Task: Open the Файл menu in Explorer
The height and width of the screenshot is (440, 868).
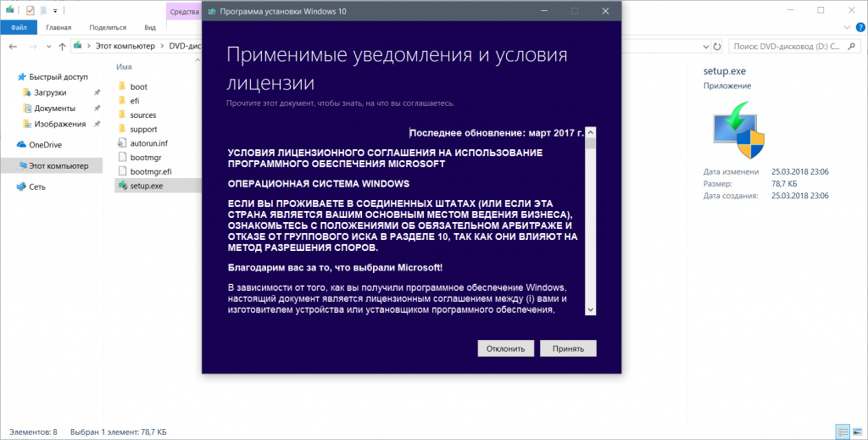Action: click(19, 27)
